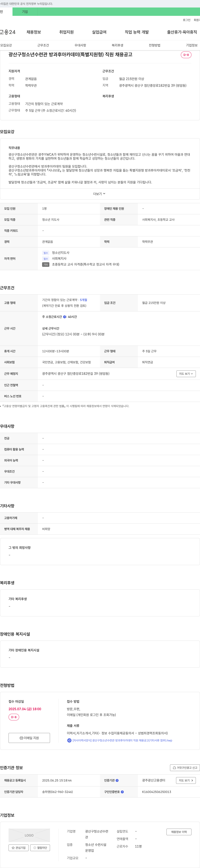
Task: Click the 로그인 link
Action: 186,20
